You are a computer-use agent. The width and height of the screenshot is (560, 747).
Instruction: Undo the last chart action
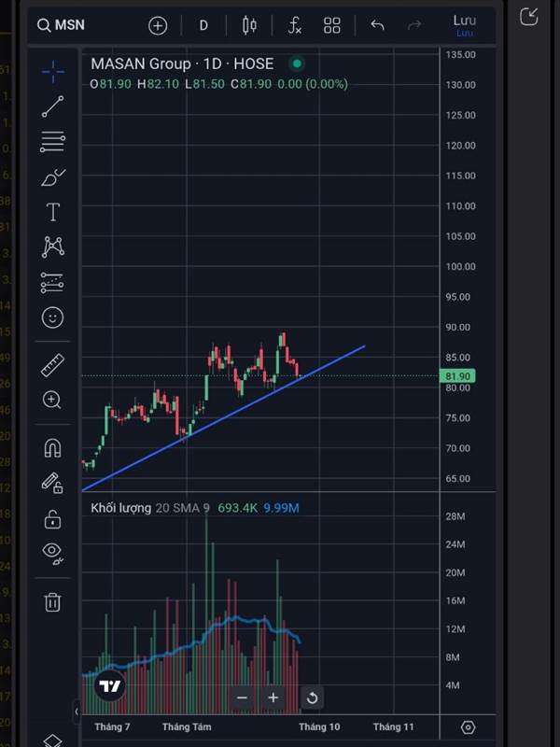[x=377, y=25]
